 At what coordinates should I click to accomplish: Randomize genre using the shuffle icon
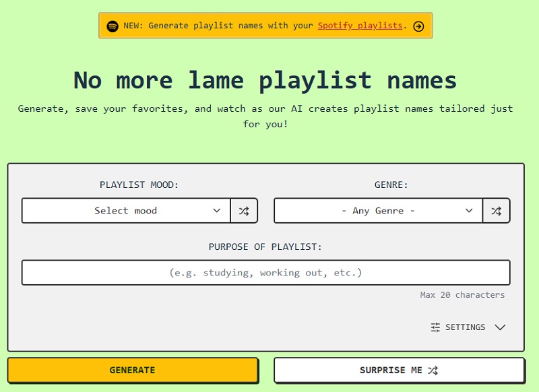(496, 210)
